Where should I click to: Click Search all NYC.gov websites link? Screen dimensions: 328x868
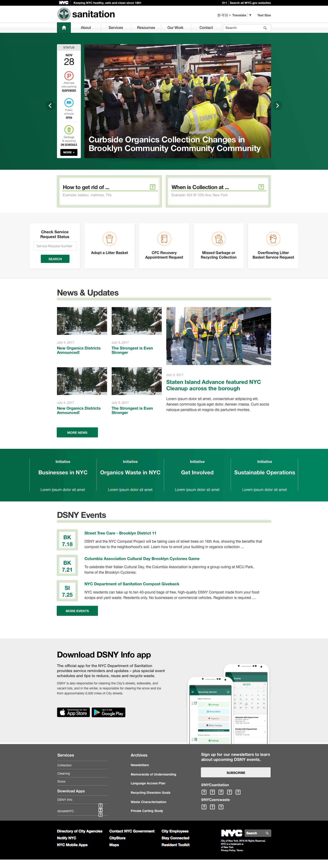point(250,3)
